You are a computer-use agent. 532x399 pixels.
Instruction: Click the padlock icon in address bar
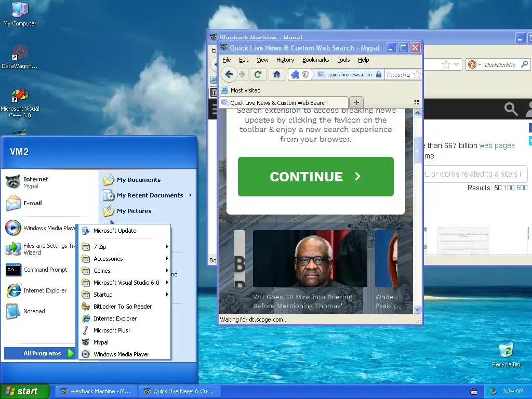[379, 74]
